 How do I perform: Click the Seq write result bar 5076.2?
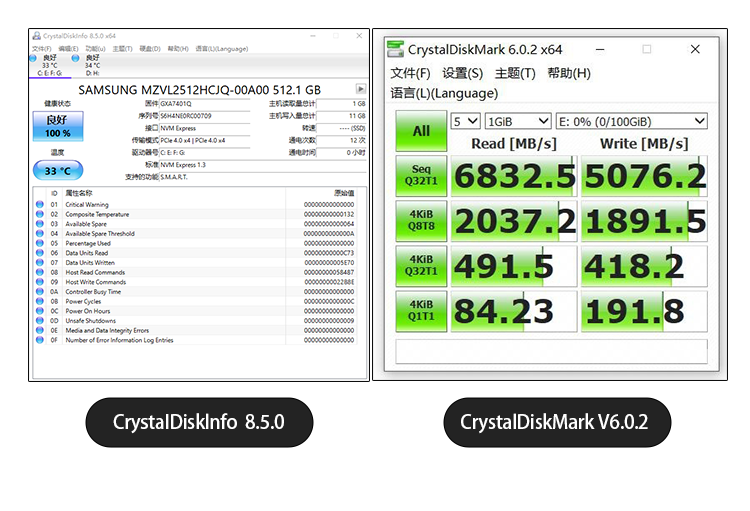point(644,176)
